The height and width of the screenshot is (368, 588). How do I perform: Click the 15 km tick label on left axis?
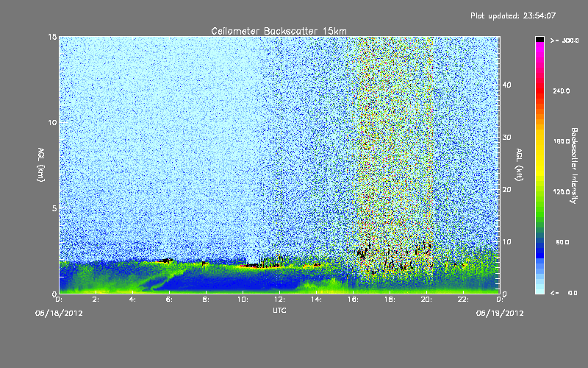pyautogui.click(x=52, y=37)
